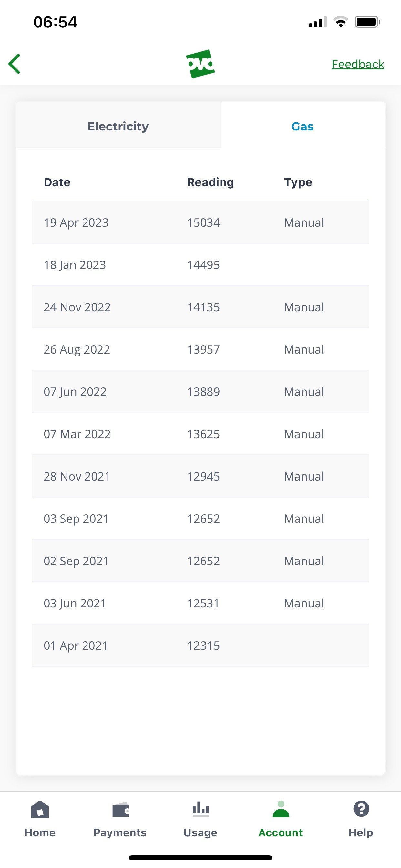
Task: Select the Gas tab
Action: point(302,126)
